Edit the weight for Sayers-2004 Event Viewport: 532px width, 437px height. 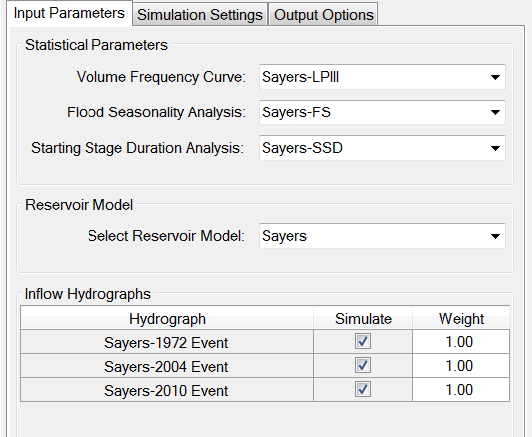[461, 366]
